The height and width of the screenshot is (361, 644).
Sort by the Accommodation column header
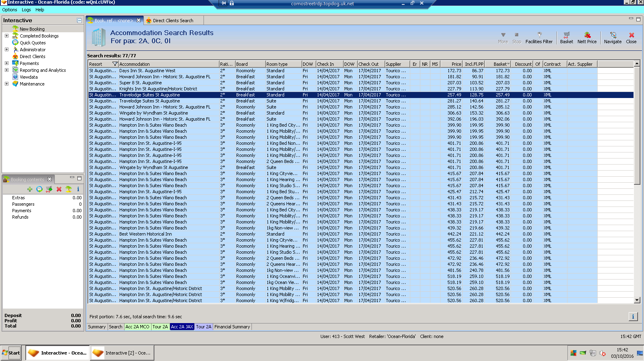(x=168, y=64)
